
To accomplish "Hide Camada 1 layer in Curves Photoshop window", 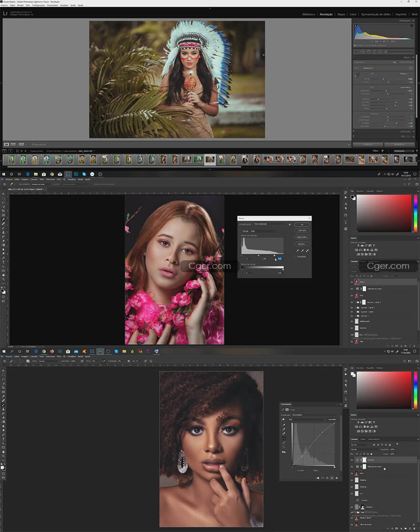I will pos(352,507).
